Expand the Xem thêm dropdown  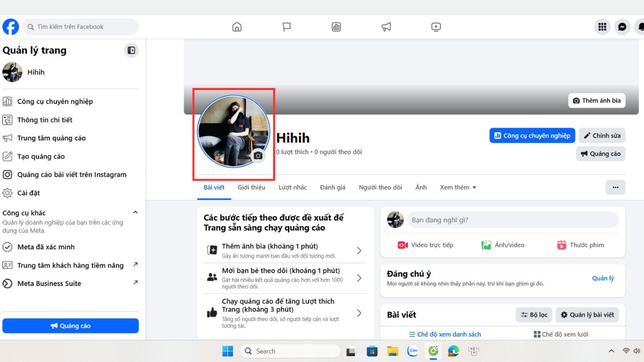[458, 187]
